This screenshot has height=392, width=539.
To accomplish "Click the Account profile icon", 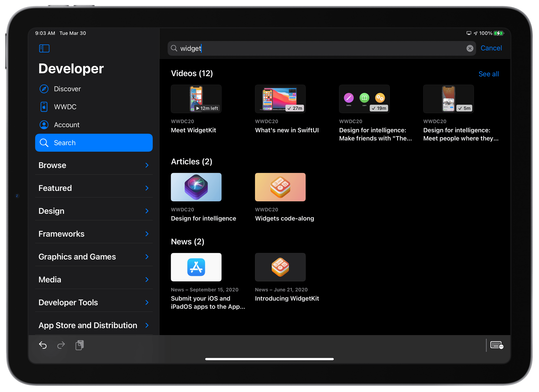I will coord(44,124).
